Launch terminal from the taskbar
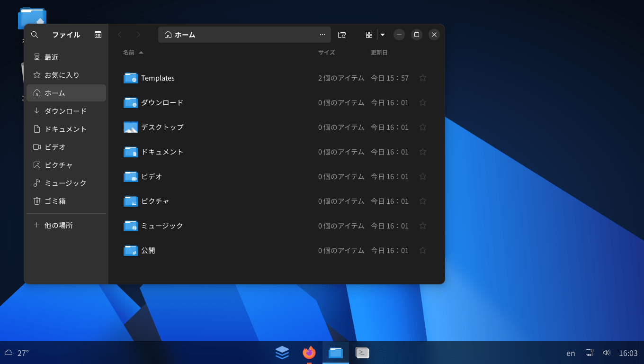 tap(362, 353)
